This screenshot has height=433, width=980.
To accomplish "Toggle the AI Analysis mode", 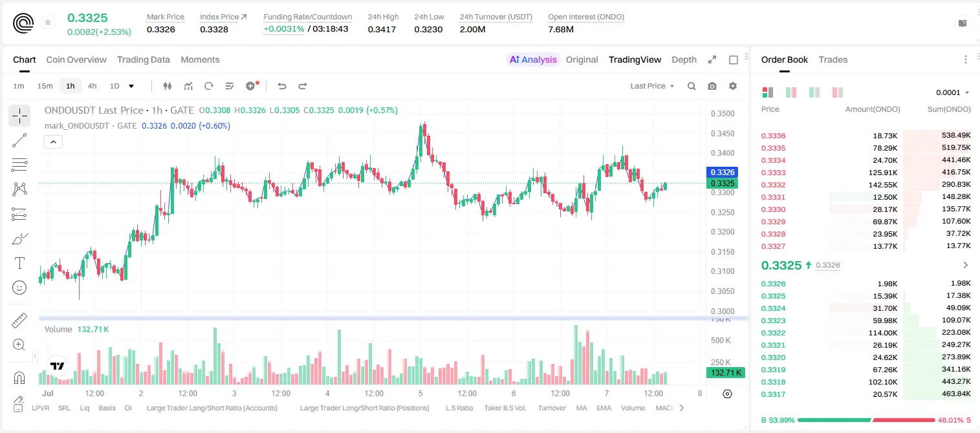I will coord(533,59).
